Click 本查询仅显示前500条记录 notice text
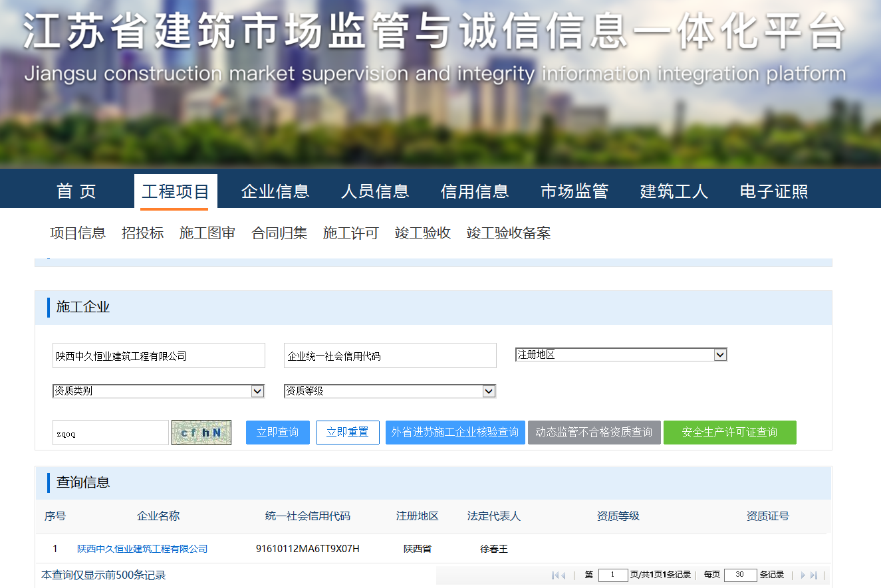The width and height of the screenshot is (881, 588). (x=104, y=575)
